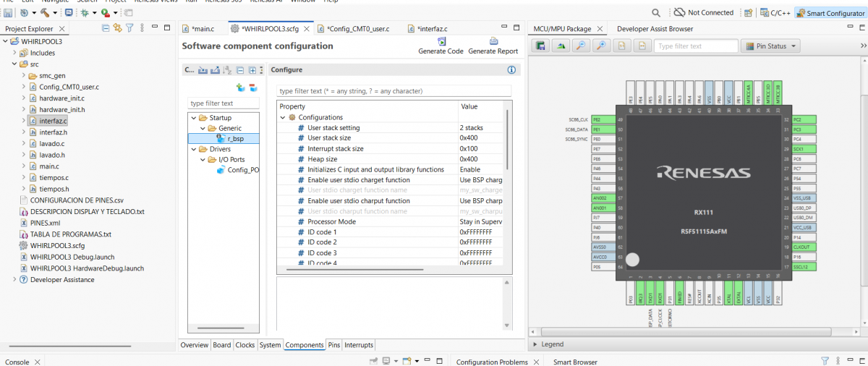Expand the Includes folder in Project Explorer
The width and height of the screenshot is (868, 366).
pyautogui.click(x=15, y=53)
